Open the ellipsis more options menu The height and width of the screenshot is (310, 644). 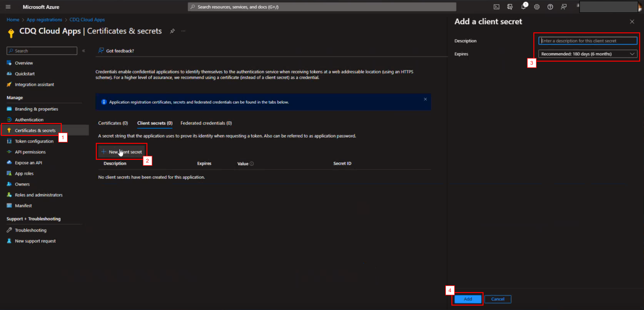click(183, 31)
